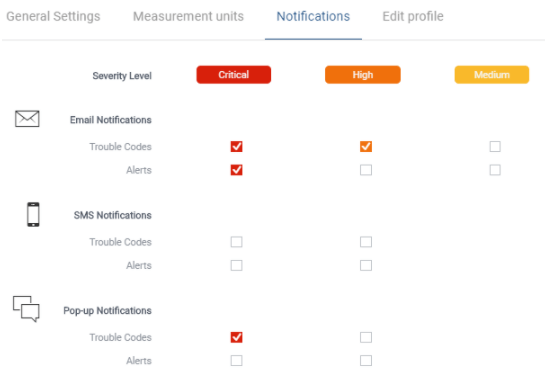
Task: Uncheck Critical pop-up Trouble Codes checkbox
Action: pos(236,337)
